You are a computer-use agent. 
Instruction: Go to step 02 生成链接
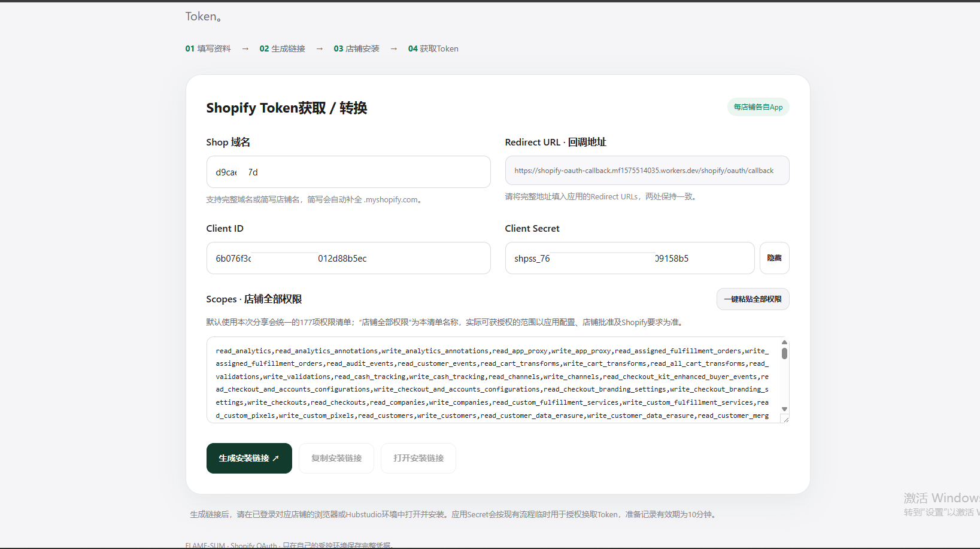282,48
